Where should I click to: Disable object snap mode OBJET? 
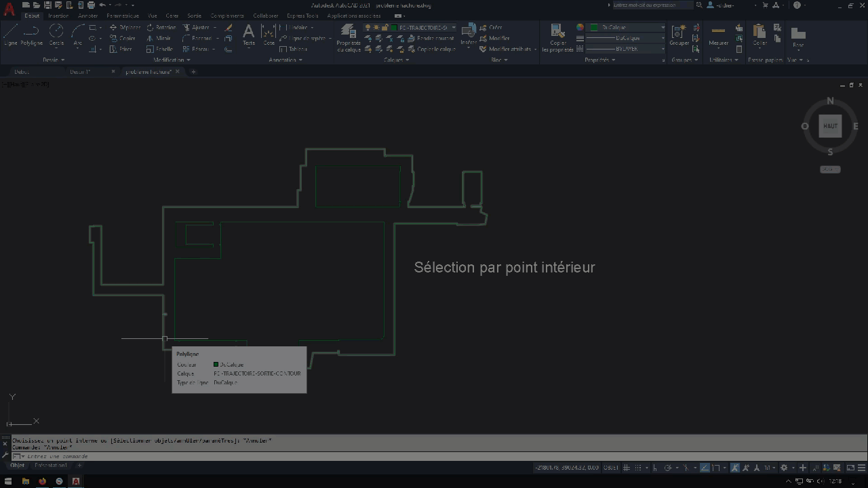click(610, 467)
